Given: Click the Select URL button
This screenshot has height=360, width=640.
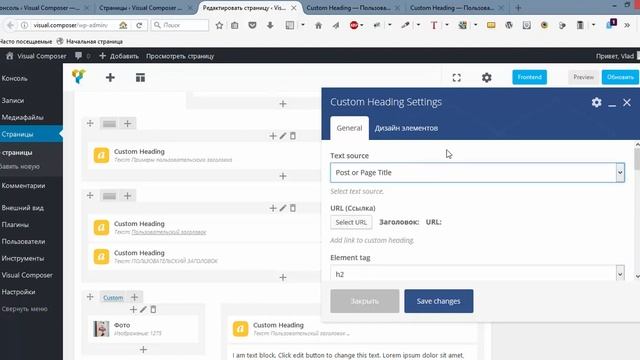Looking at the screenshot, I should pyautogui.click(x=351, y=222).
